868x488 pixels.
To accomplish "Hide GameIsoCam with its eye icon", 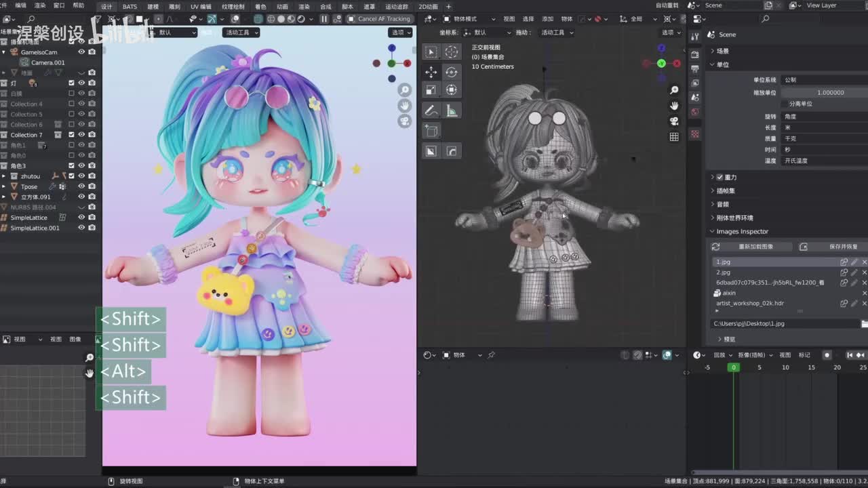I will click(81, 52).
